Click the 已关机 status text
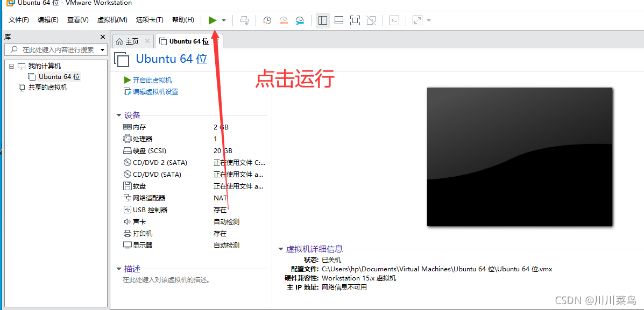This screenshot has height=310, width=644. (x=331, y=260)
